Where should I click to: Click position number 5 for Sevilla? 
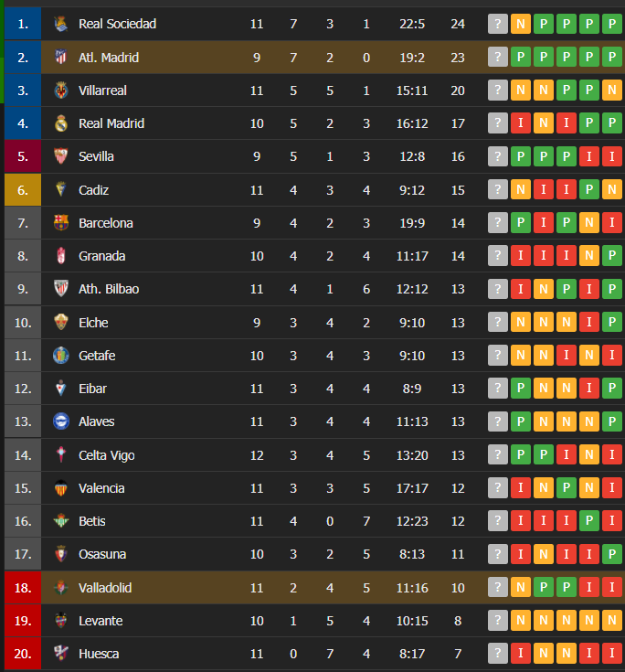click(x=23, y=156)
